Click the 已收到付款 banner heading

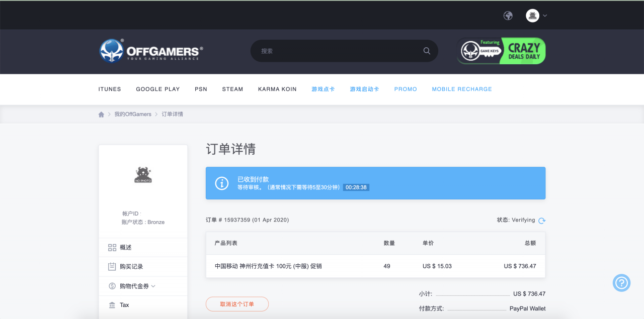click(253, 179)
